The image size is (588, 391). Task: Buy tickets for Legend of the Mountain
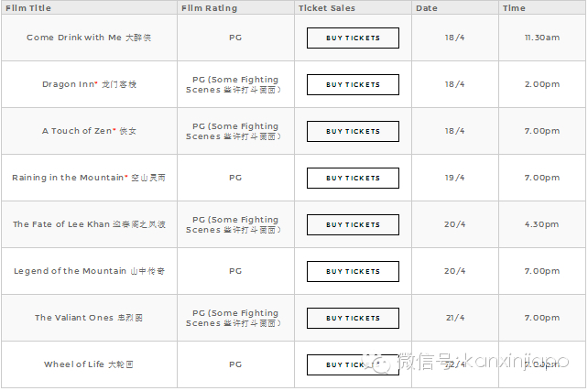[353, 272]
